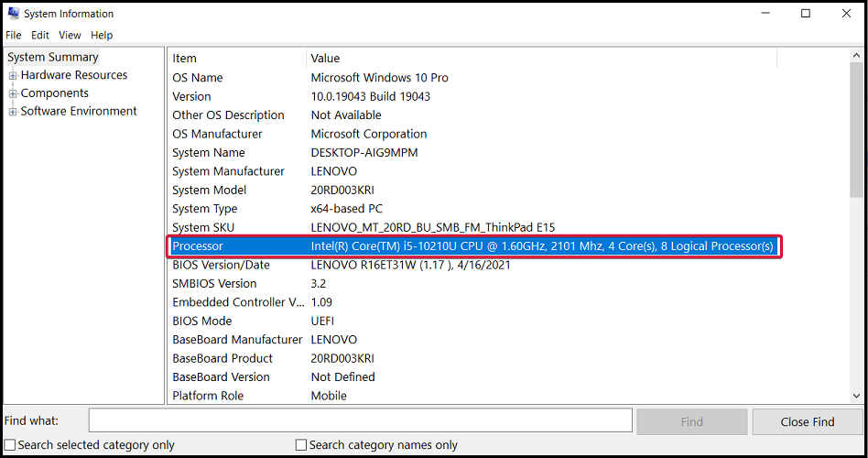Expand the Components tree node

click(x=13, y=93)
